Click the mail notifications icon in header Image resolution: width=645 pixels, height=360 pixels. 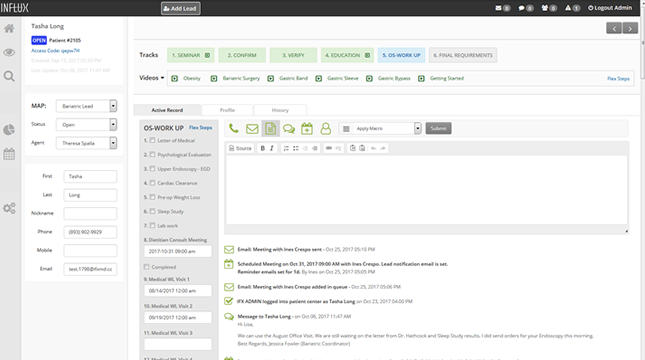[x=499, y=8]
